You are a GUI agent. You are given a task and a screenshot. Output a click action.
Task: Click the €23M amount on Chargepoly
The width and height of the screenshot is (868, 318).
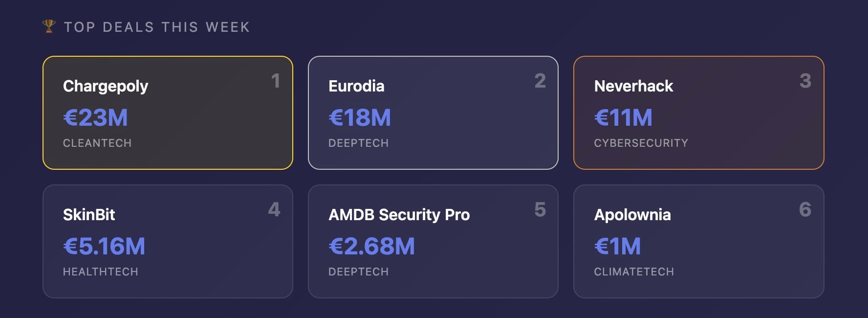(95, 117)
